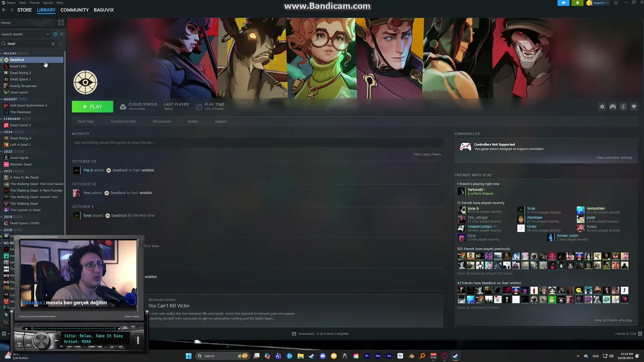Switch to the COMMUNITY tab
644x362 pixels.
(x=74, y=10)
